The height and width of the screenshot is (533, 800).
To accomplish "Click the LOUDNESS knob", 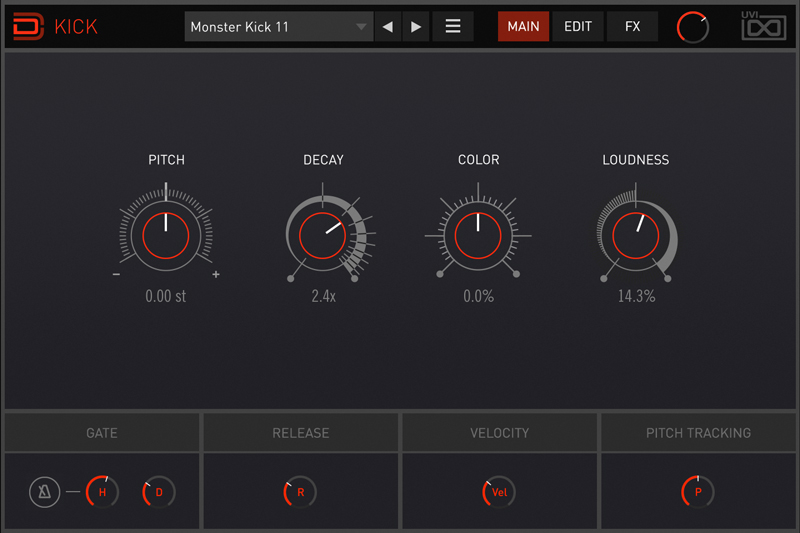I will pyautogui.click(x=636, y=236).
